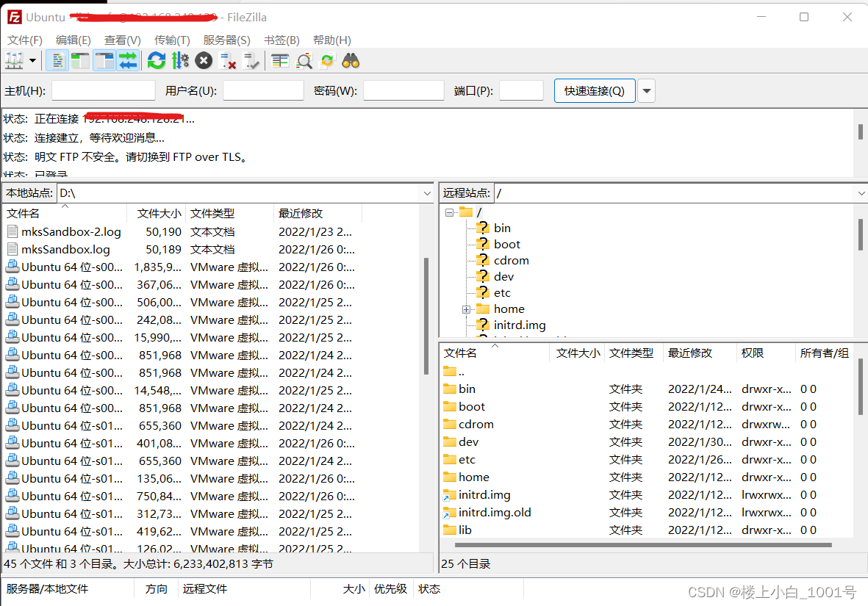Viewport: 868px width, 606px height.
Task: Open the quick connect history dropdown
Action: point(647,91)
